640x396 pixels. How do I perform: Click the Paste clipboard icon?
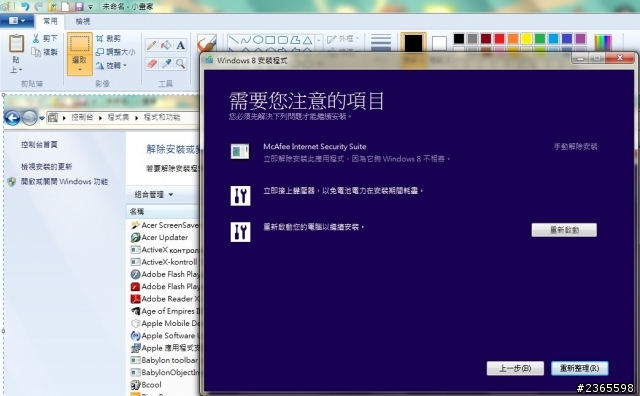(x=16, y=43)
